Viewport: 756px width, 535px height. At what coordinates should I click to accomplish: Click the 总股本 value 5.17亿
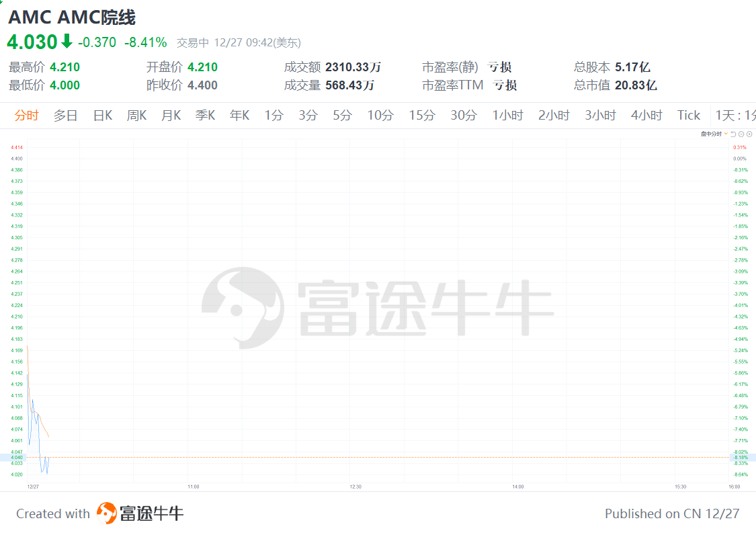coord(632,67)
